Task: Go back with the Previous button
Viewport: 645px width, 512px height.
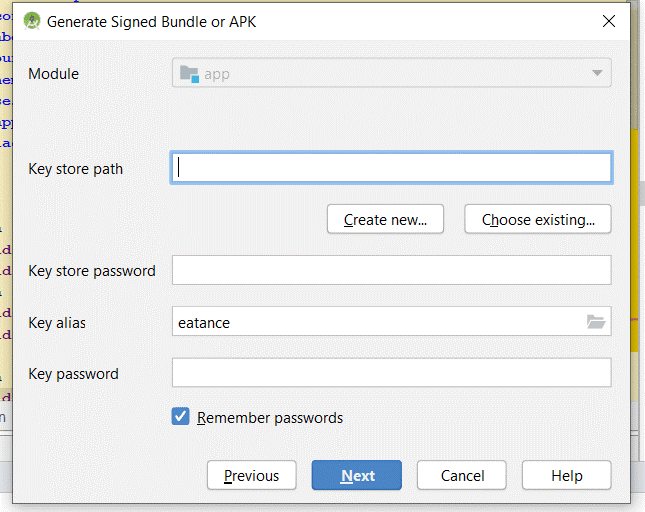Action: click(251, 476)
